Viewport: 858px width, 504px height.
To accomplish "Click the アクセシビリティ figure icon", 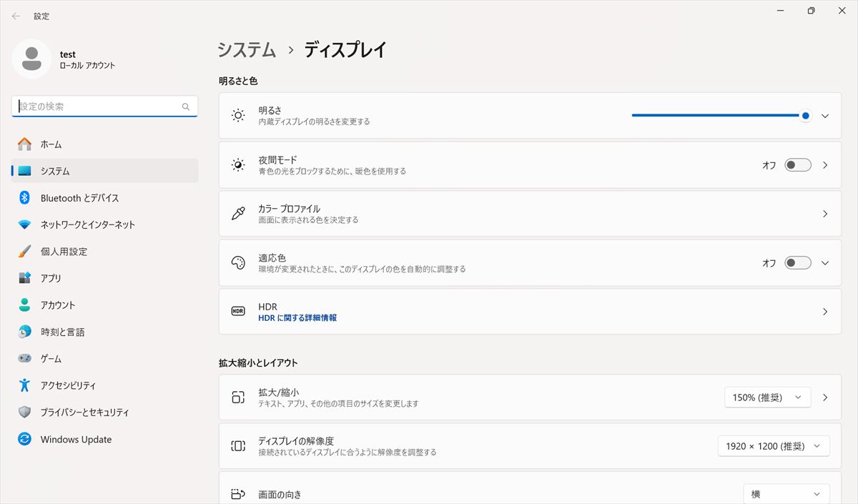I will pos(25,385).
